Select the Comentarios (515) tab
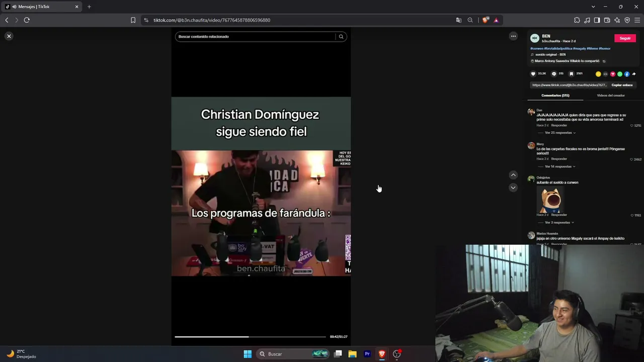Image resolution: width=644 pixels, height=362 pixels. click(x=555, y=96)
